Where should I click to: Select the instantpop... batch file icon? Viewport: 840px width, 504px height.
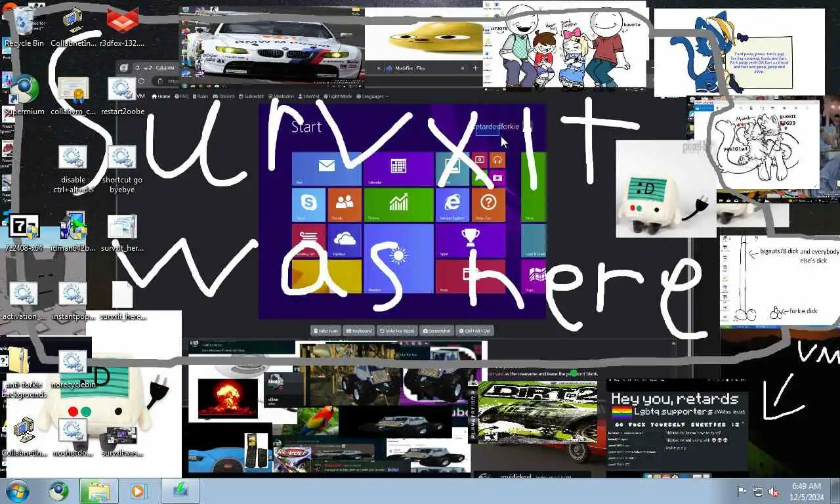click(x=73, y=301)
